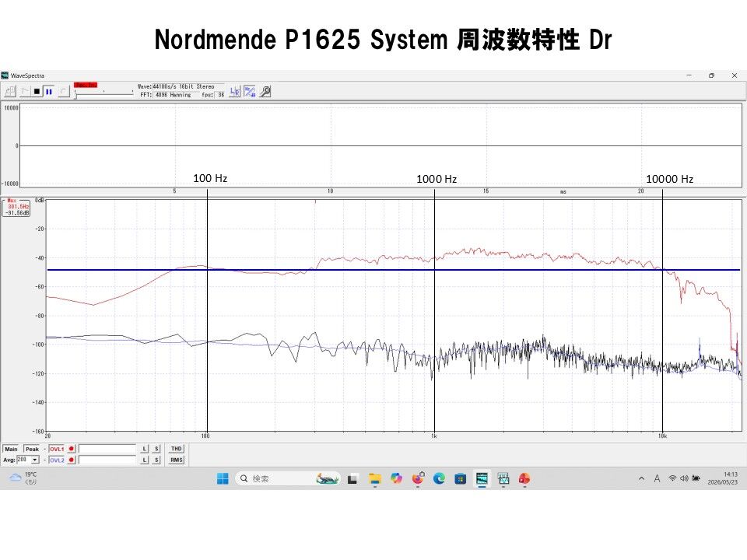Click the WaveSpectra title bar icon

point(5,75)
